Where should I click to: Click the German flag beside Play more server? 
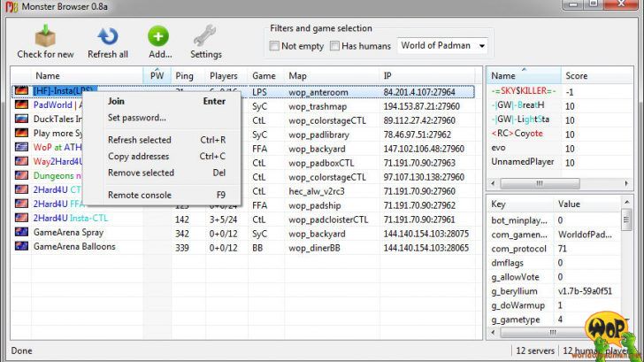tap(21, 133)
